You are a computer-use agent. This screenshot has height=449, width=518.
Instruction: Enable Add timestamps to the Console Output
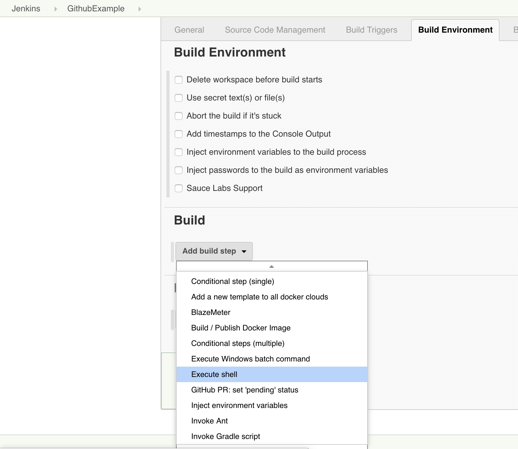tap(179, 134)
